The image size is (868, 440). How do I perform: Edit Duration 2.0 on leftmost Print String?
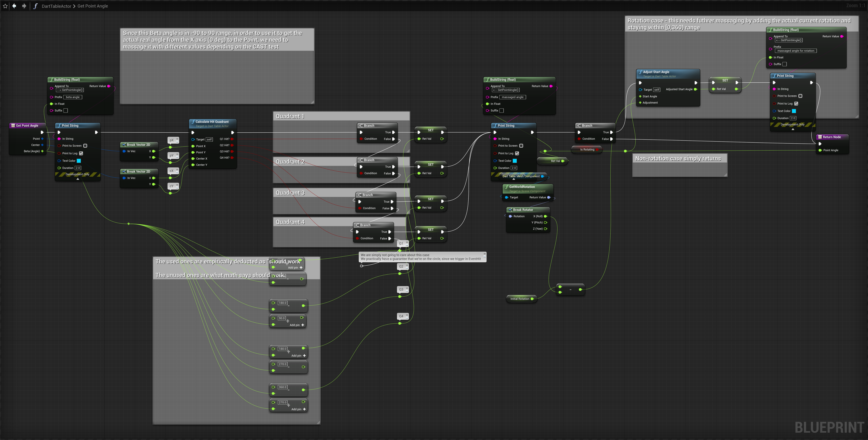pyautogui.click(x=78, y=168)
